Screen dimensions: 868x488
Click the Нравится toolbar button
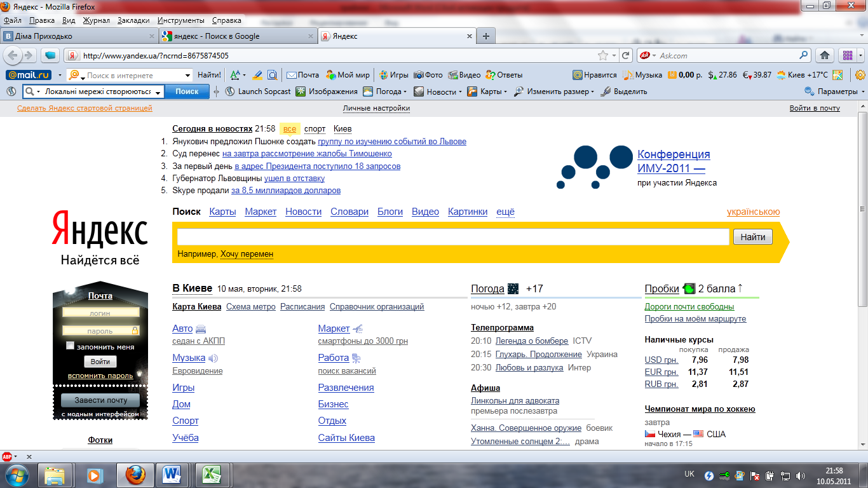(x=595, y=75)
